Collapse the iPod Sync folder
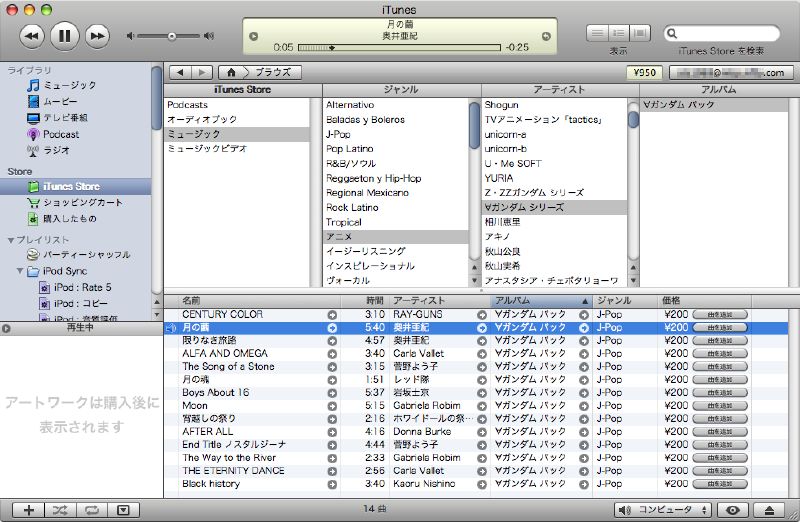Screen dimensions: 800x522 [20, 271]
